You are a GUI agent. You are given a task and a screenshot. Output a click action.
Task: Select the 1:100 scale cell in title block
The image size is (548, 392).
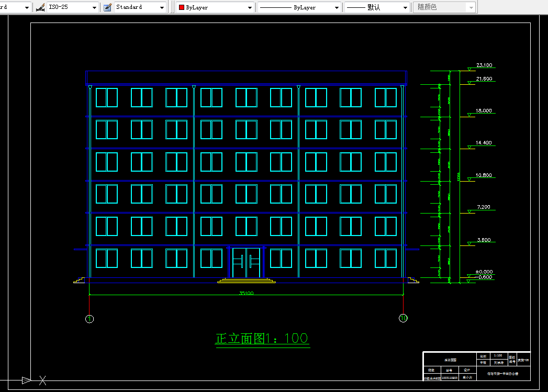click(498, 356)
